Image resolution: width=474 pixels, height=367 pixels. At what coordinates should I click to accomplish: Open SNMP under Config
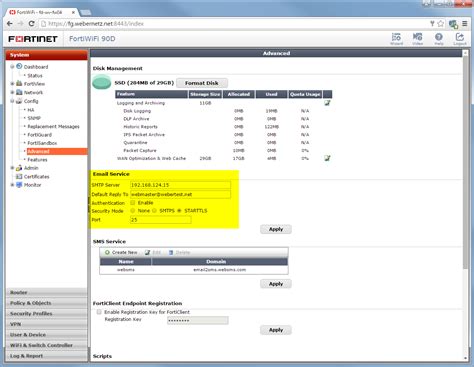point(34,118)
